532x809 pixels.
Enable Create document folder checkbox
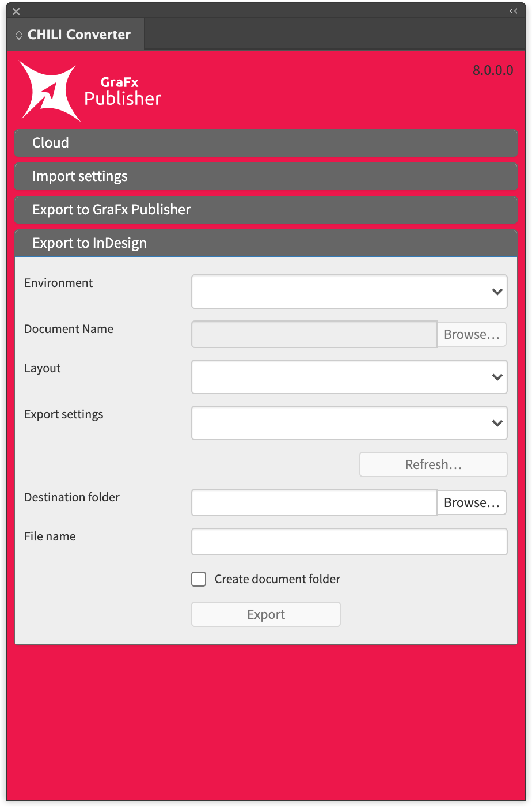pyautogui.click(x=199, y=579)
